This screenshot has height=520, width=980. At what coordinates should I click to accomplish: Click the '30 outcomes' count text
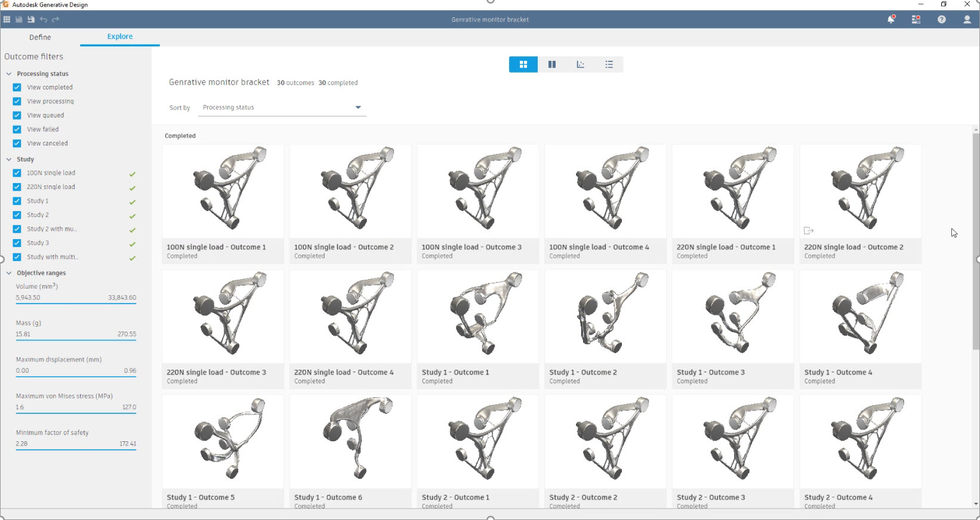(x=295, y=83)
